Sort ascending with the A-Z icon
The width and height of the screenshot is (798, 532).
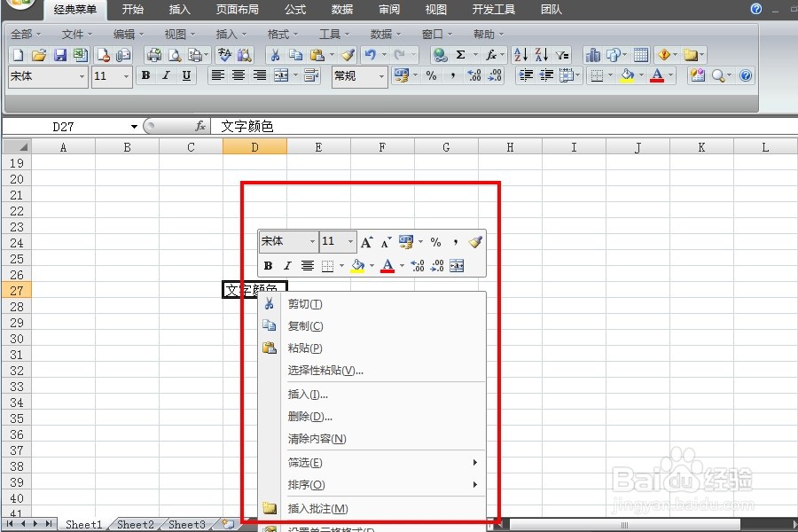(520, 54)
